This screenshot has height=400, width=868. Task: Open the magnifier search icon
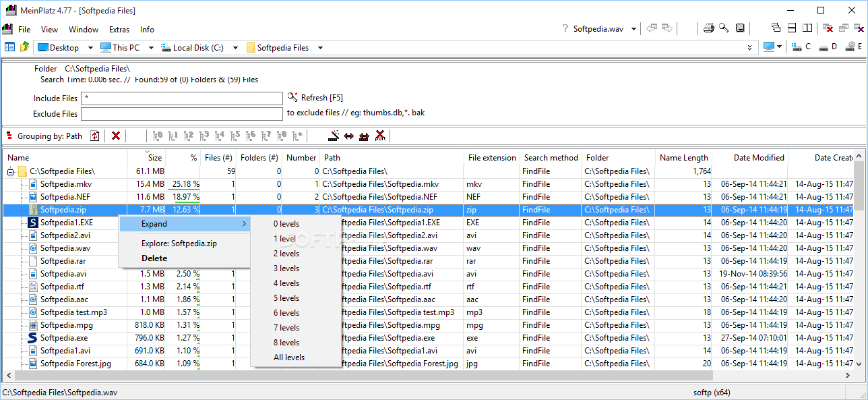(724, 28)
